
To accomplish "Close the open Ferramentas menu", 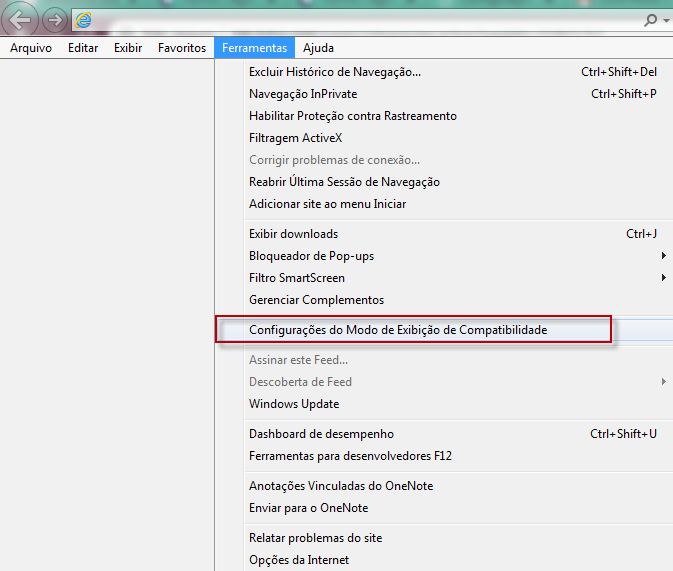I will click(x=255, y=48).
